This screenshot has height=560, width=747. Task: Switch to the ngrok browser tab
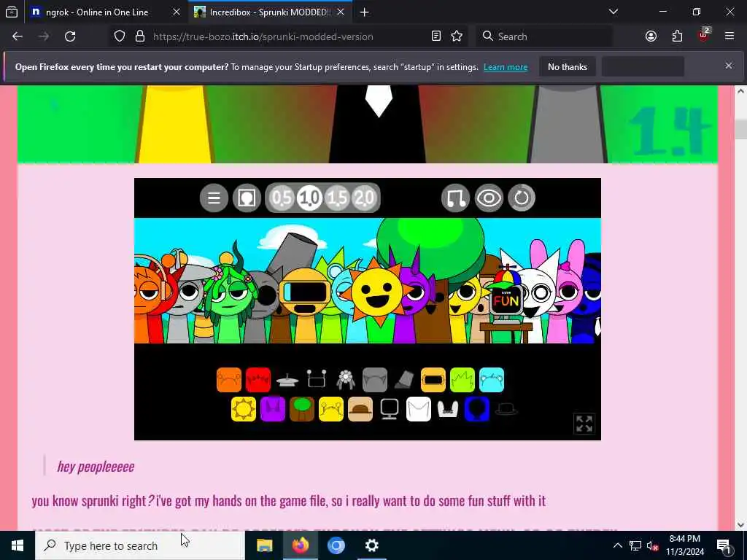97,12
